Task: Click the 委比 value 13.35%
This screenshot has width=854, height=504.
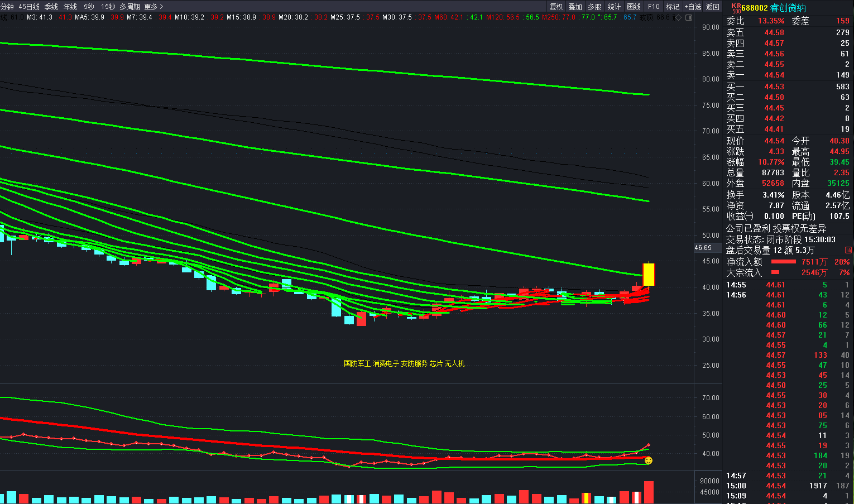Action: [771, 21]
